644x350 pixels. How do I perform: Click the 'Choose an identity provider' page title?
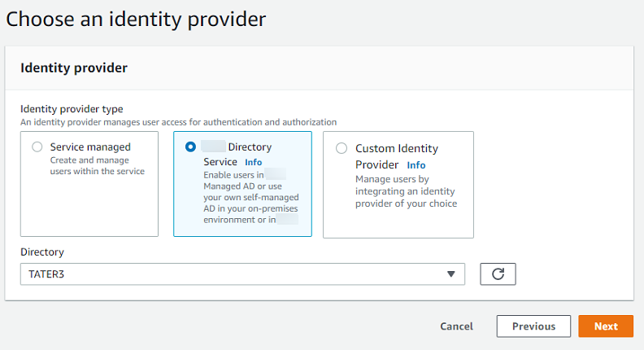(137, 18)
